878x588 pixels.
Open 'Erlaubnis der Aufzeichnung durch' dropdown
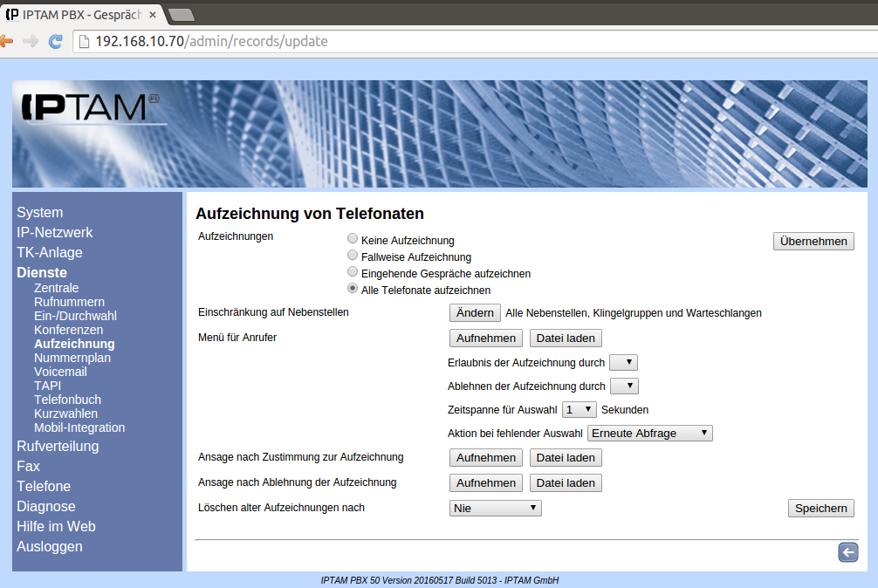[624, 362]
